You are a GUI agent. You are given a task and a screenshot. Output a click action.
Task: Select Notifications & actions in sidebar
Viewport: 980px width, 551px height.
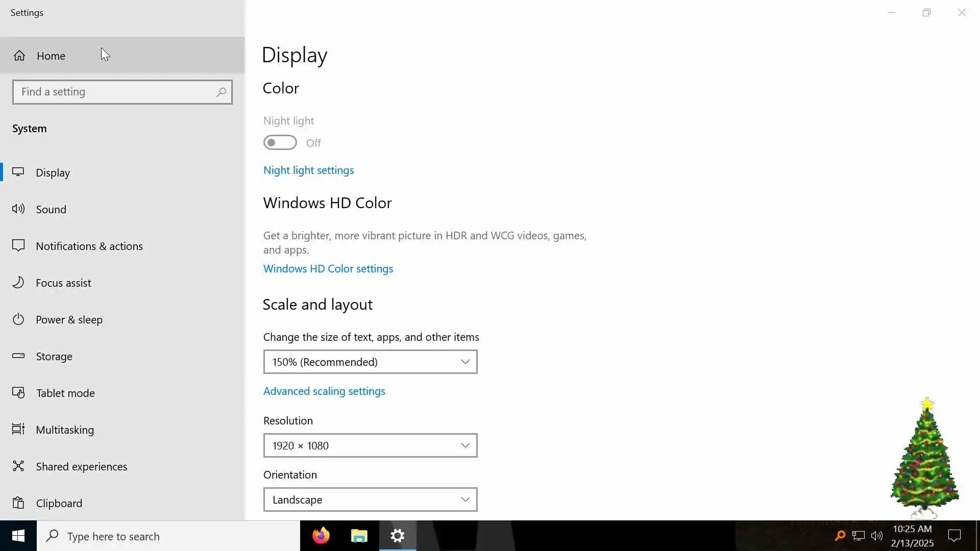(x=89, y=246)
